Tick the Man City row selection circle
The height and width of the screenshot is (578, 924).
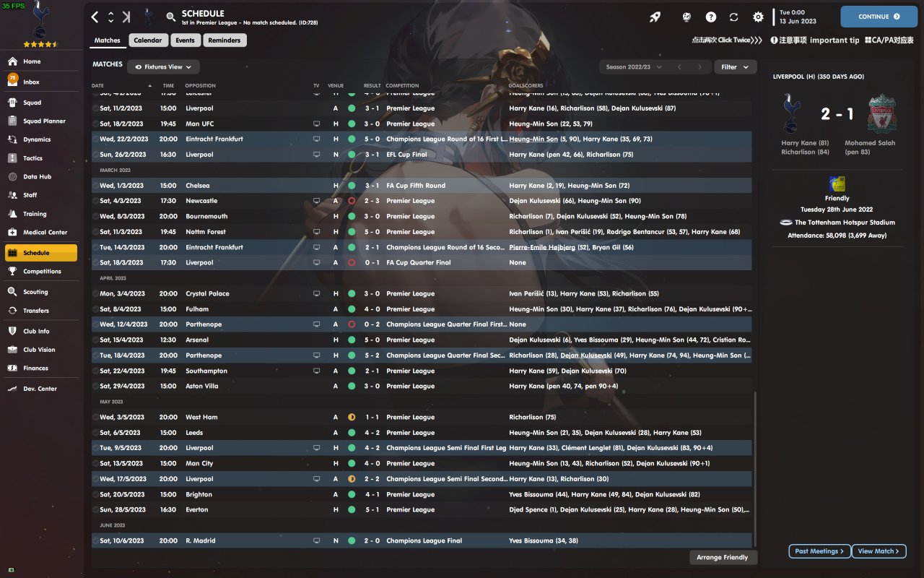click(x=96, y=463)
